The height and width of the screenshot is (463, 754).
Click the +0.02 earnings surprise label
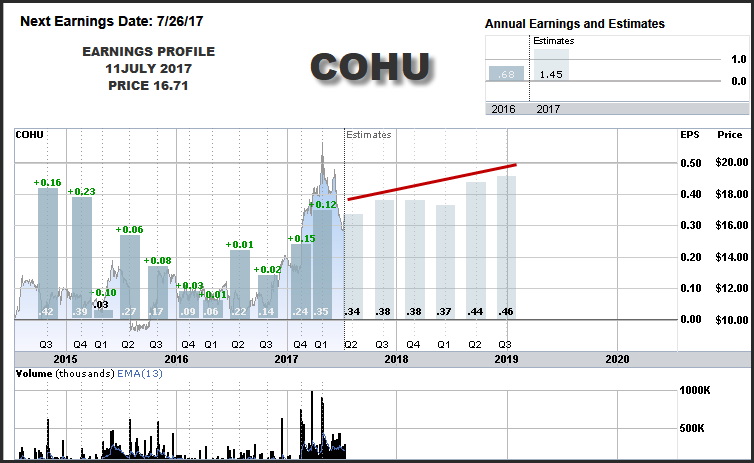tap(267, 270)
